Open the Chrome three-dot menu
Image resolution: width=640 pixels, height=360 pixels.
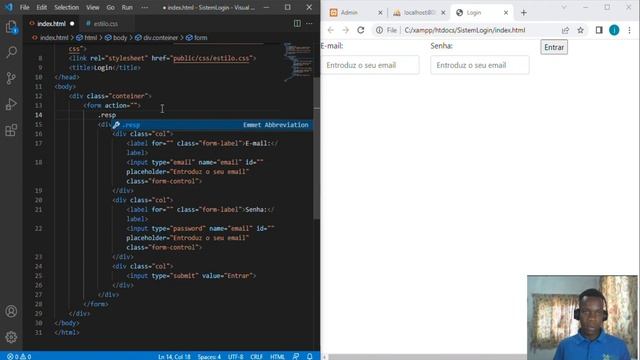pyautogui.click(x=629, y=30)
